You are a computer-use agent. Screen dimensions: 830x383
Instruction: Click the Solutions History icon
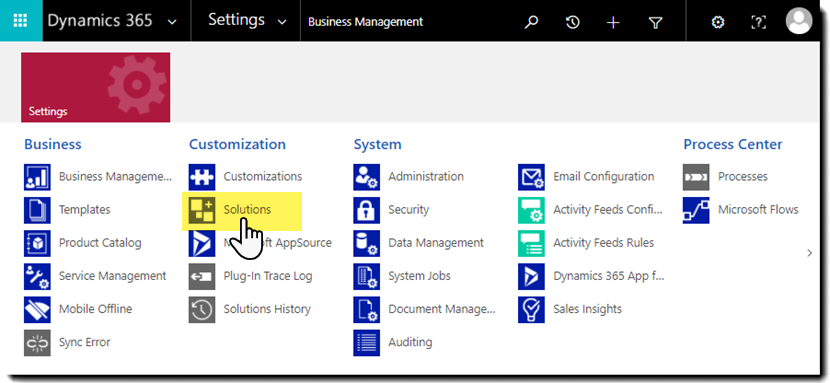202,309
